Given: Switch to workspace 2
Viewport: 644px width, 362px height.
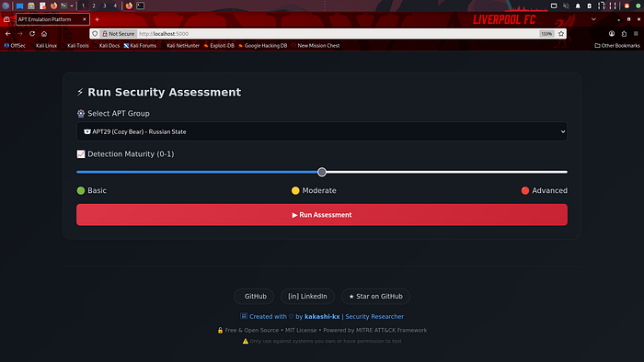Looking at the screenshot, I should 94,6.
